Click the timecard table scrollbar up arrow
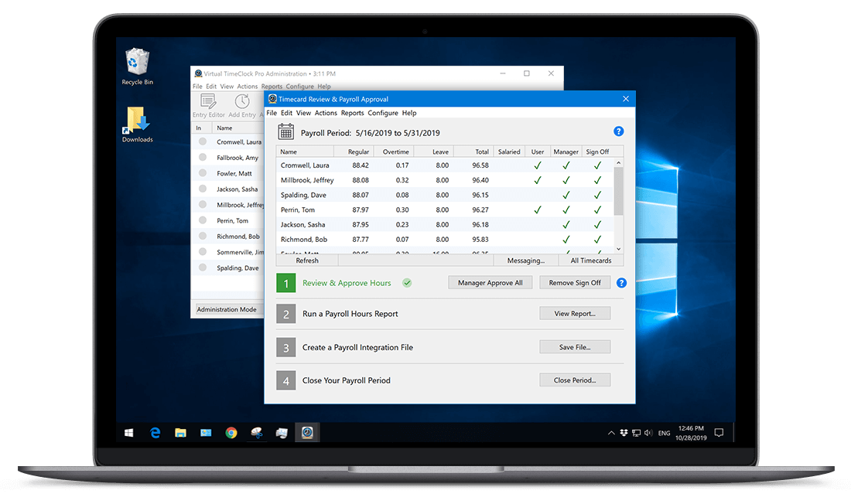The width and height of the screenshot is (851, 504). tap(619, 163)
